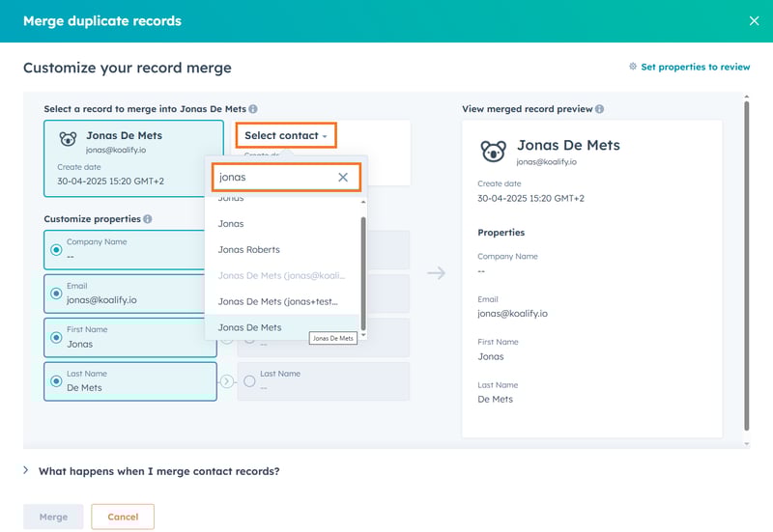Click the dropdown list scroll-up arrow
Image resolution: width=773 pixels, height=532 pixels.
click(x=363, y=202)
